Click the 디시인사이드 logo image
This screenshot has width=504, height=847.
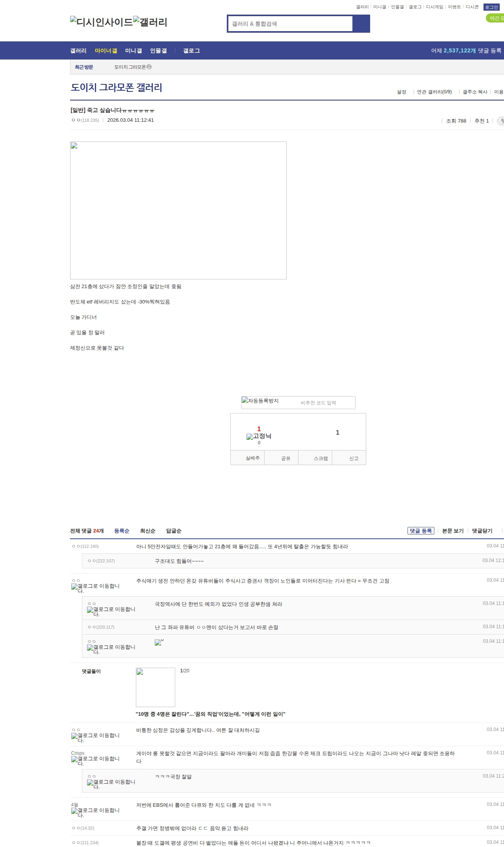click(x=101, y=22)
